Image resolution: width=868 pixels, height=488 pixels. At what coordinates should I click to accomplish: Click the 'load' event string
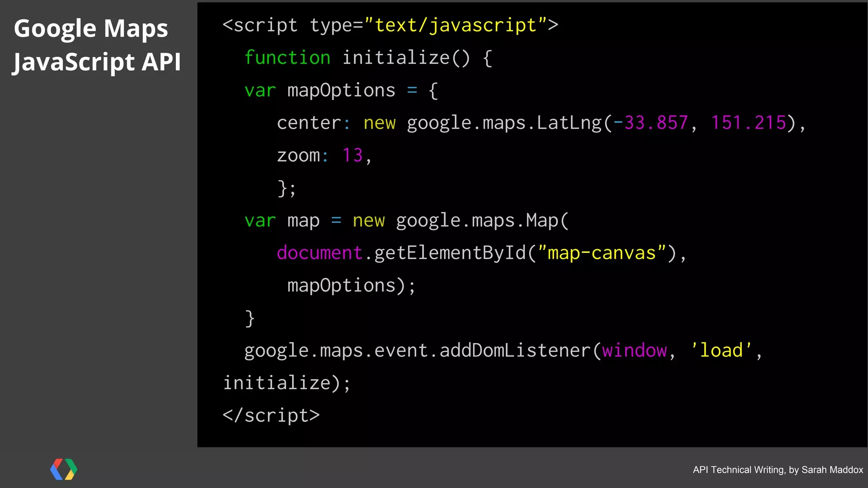[x=721, y=351]
